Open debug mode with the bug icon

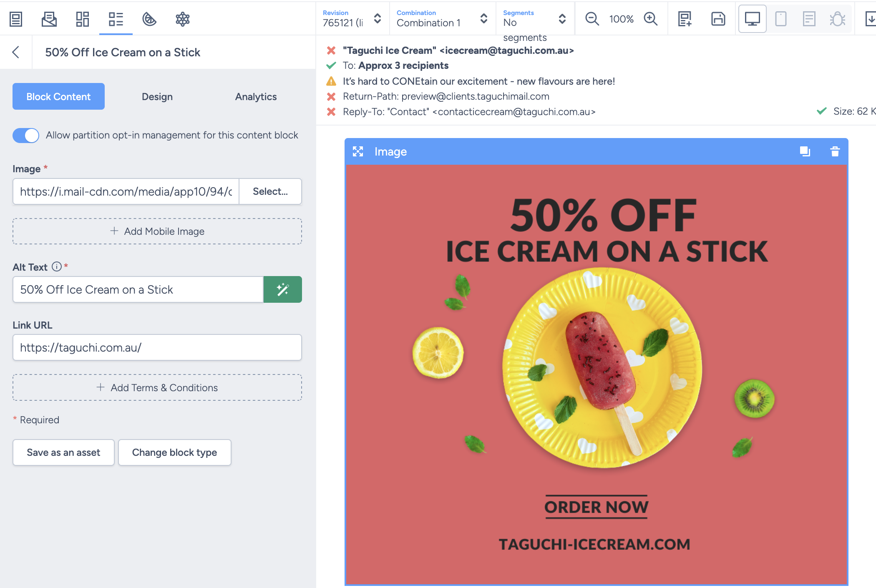click(838, 19)
